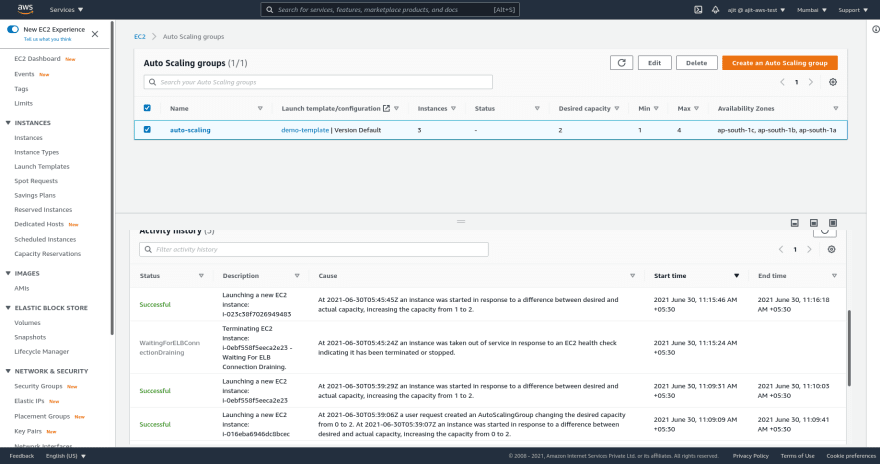This screenshot has height=464, width=880.
Task: Open the auto-scaling group link
Action: (x=190, y=130)
